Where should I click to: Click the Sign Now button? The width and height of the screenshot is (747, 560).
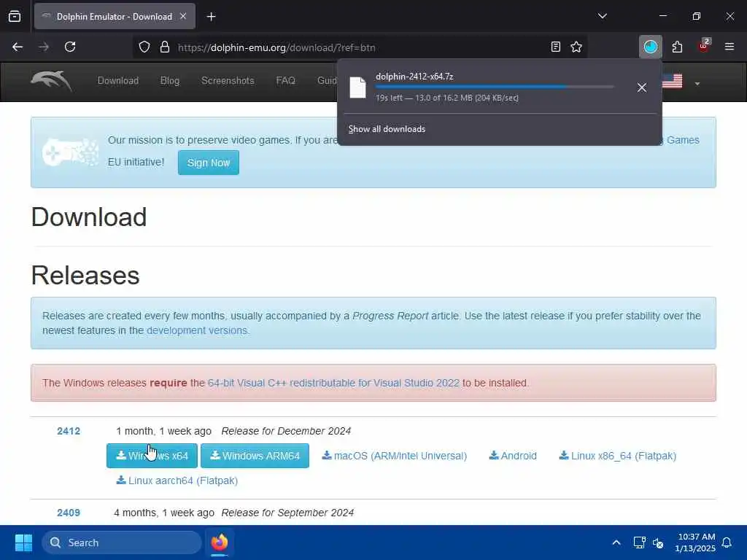coord(208,163)
